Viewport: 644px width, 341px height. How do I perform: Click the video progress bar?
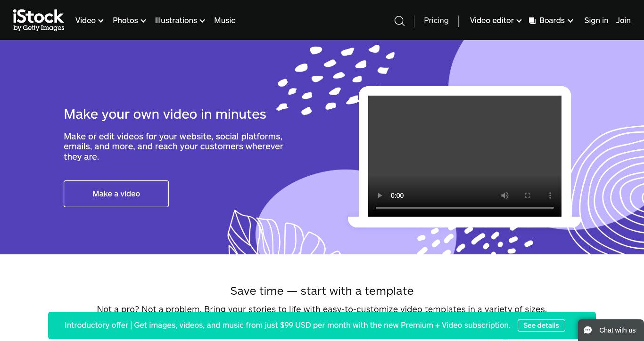pos(465,208)
